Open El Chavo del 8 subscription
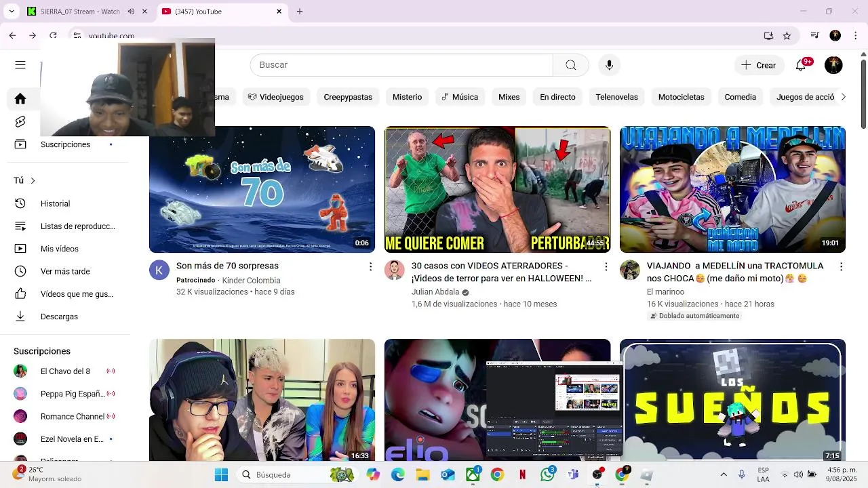Viewport: 868px width, 488px height. tap(65, 371)
